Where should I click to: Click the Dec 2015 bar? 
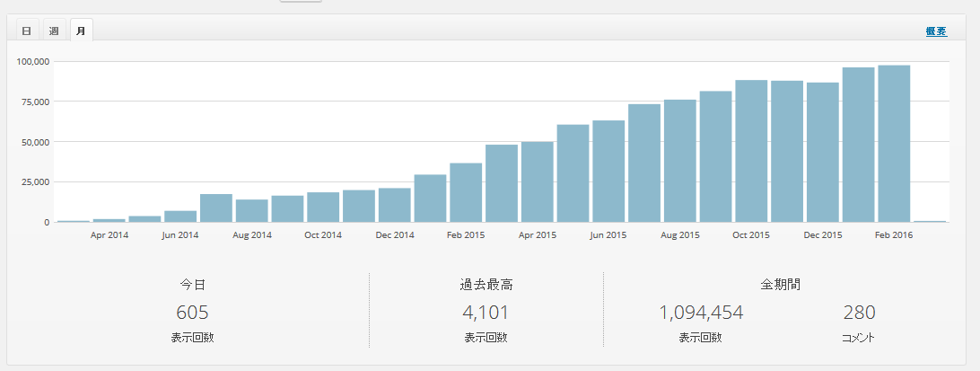822,153
